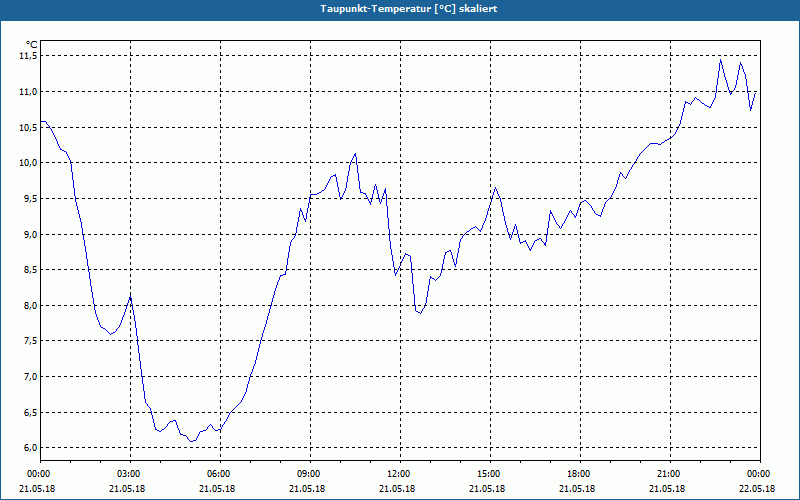Click the 10,5 y-axis label

[28, 128]
